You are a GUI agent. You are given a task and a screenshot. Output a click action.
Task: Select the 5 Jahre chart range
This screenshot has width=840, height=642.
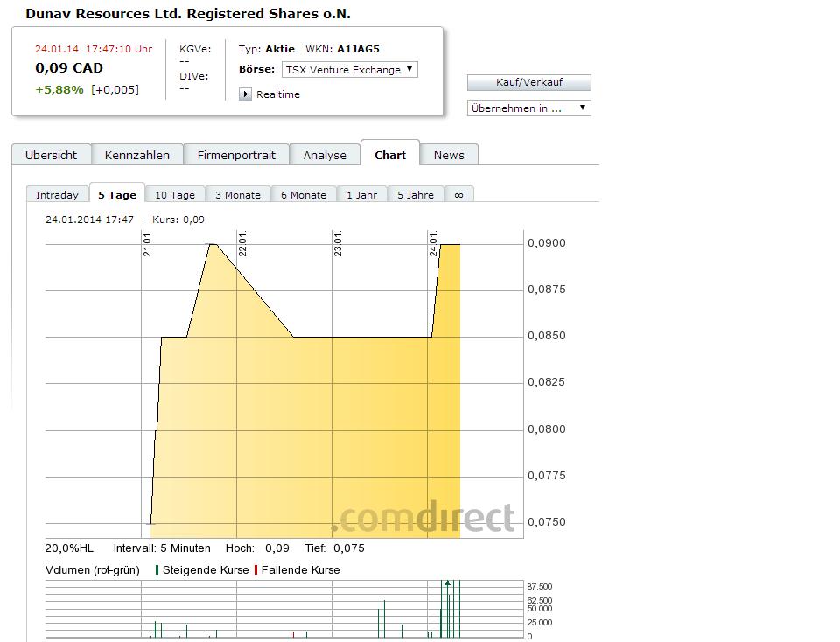coord(416,195)
